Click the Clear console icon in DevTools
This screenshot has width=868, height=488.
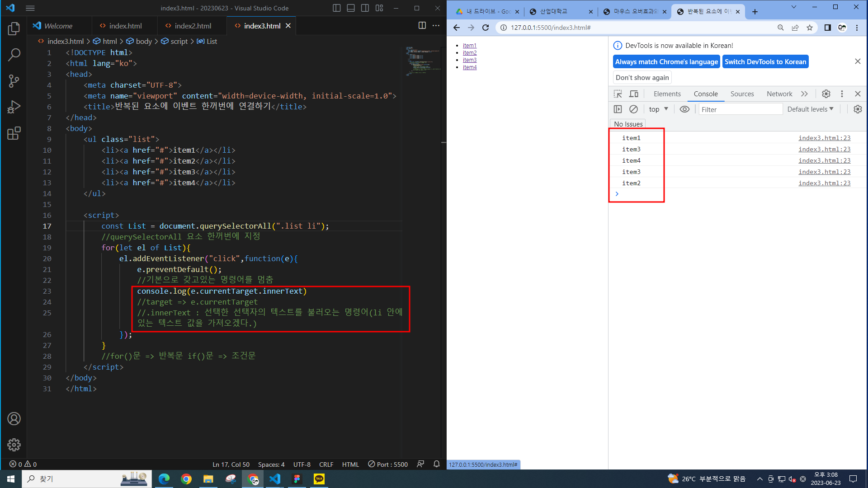click(633, 109)
